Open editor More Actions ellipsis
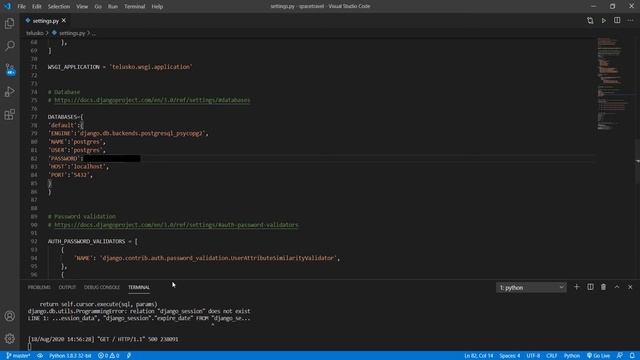The width and height of the screenshot is (640, 360). (630, 20)
